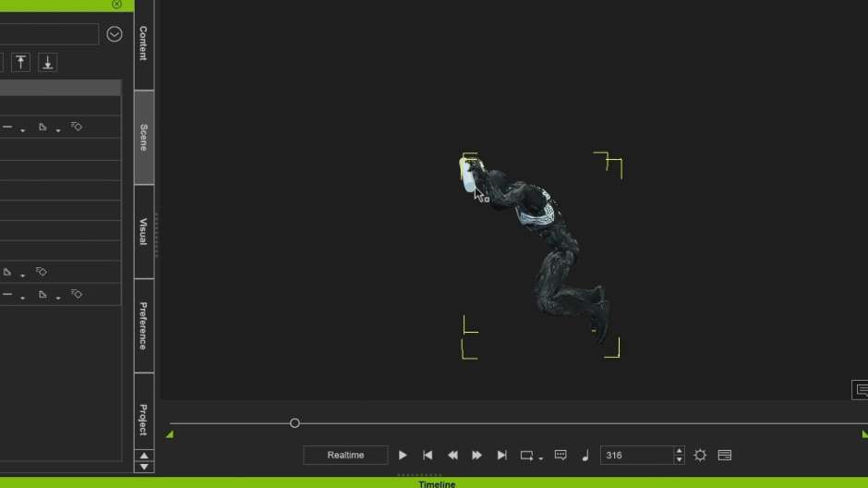
Task: Open the circled chevron dropdown
Action: click(114, 34)
